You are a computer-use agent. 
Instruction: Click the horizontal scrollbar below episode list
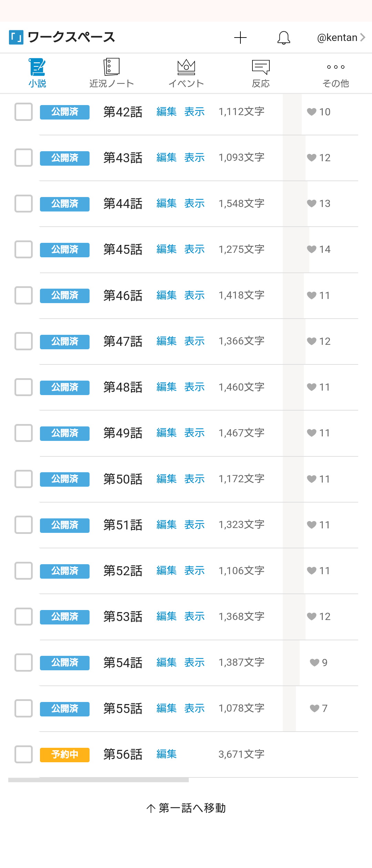[99, 780]
